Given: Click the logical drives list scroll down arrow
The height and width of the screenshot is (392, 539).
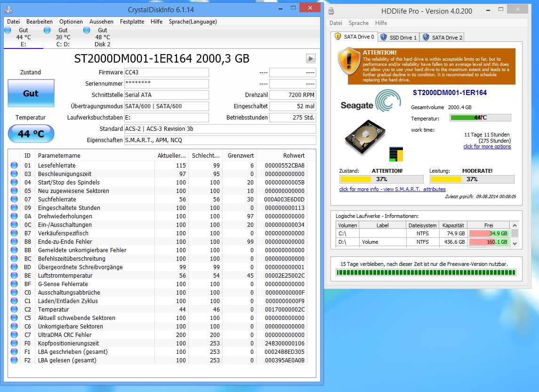Looking at the screenshot, I should [x=515, y=243].
